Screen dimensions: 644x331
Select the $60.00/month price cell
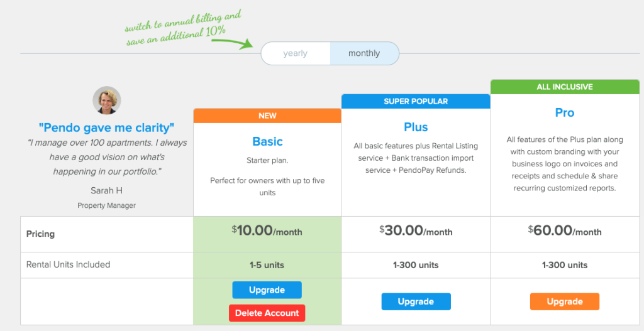point(565,234)
